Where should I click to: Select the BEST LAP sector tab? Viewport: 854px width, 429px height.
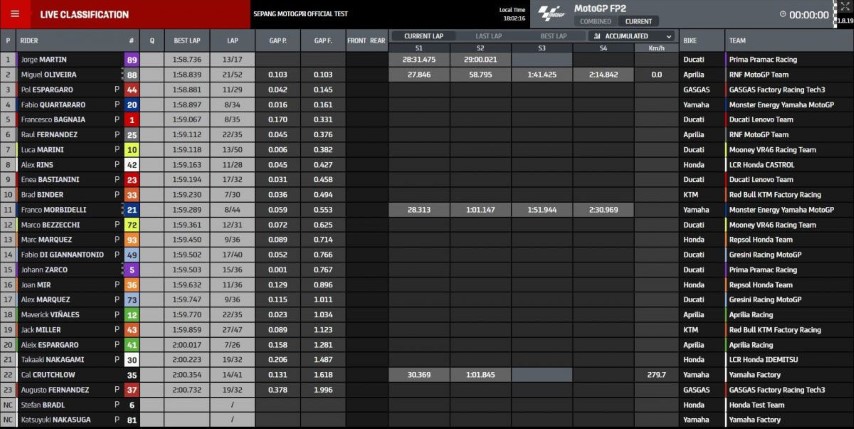(553, 36)
